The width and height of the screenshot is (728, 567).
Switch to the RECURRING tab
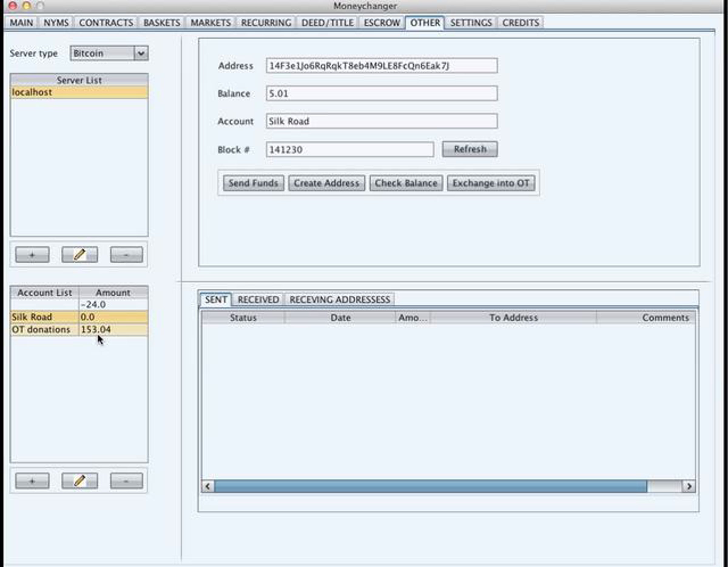click(x=266, y=23)
